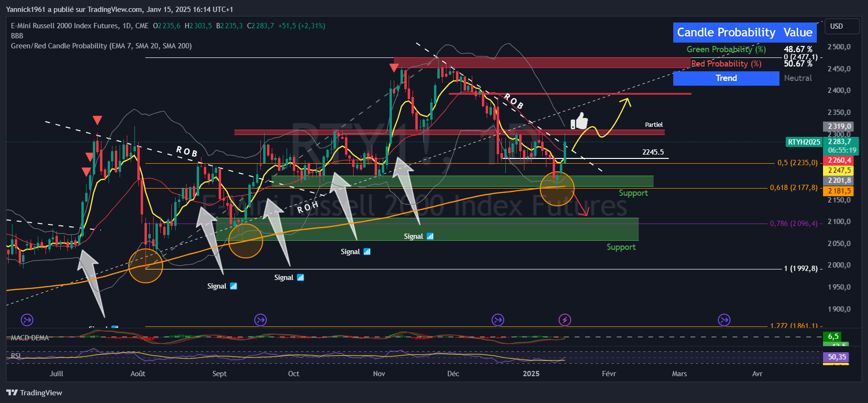
Task: Click the RTYH2025 symbol price label
Action: 804,142
